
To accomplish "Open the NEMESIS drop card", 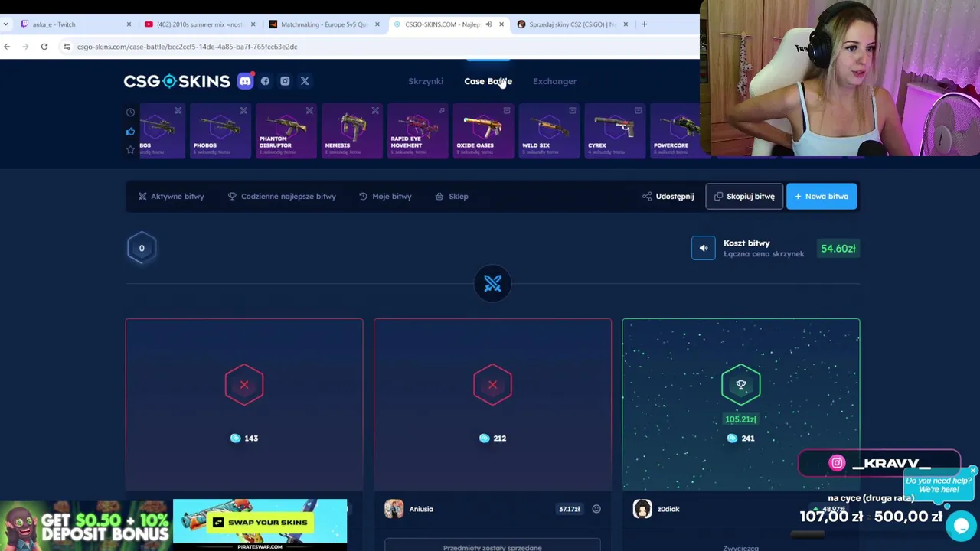I will tap(352, 132).
